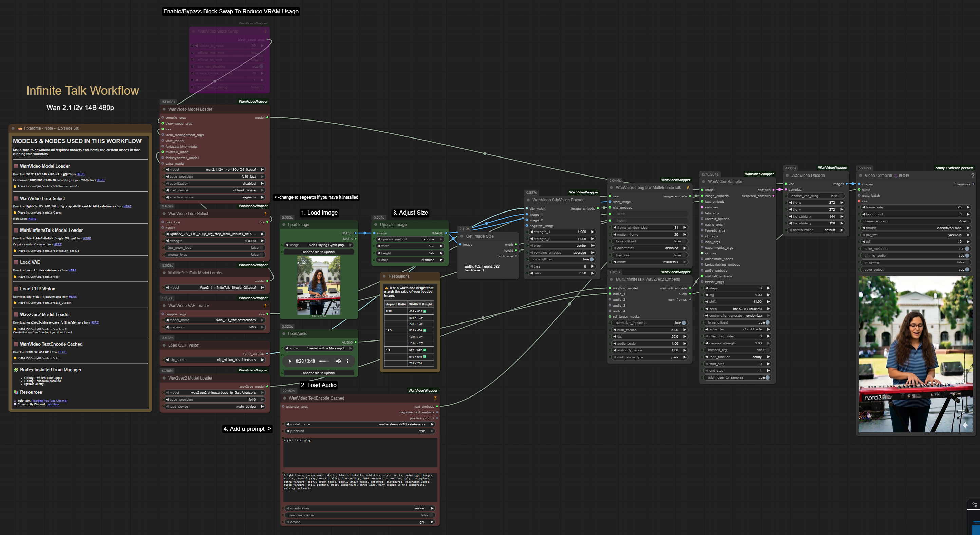The width and height of the screenshot is (980, 535).
Task: Click help icon on WanVideo TextEncode Cached
Action: (435, 398)
